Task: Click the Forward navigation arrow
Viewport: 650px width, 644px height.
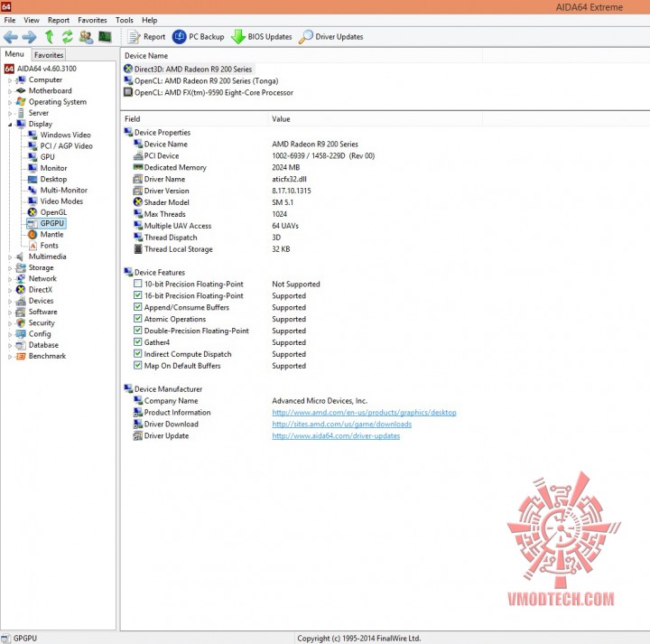Action: [x=29, y=37]
